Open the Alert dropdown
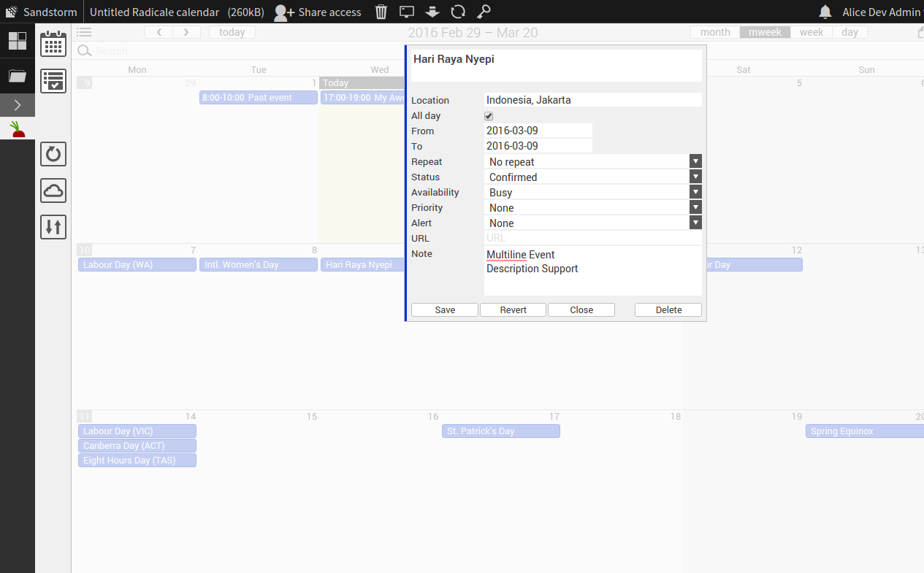 coord(593,223)
